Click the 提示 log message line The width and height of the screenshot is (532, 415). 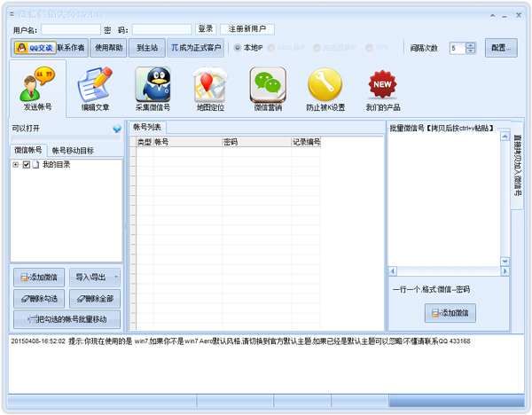(x=240, y=341)
